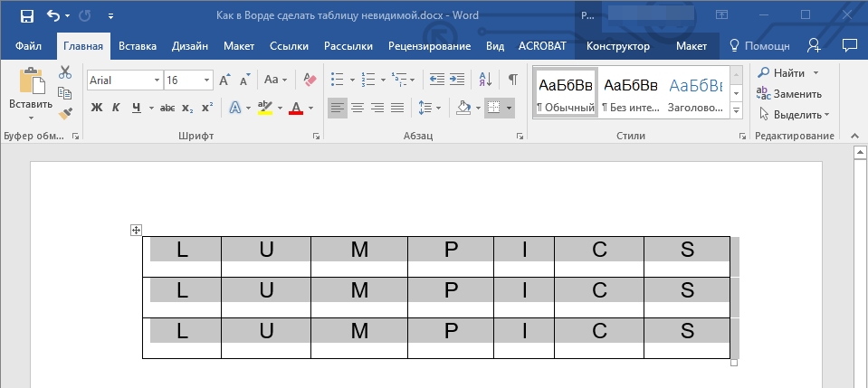Apply the red font color swatch

pyautogui.click(x=295, y=109)
